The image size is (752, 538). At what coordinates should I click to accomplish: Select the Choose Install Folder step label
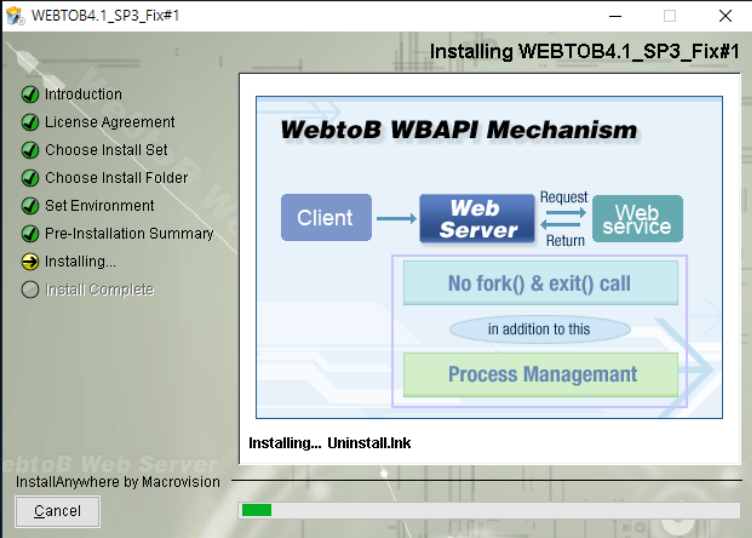pos(116,178)
